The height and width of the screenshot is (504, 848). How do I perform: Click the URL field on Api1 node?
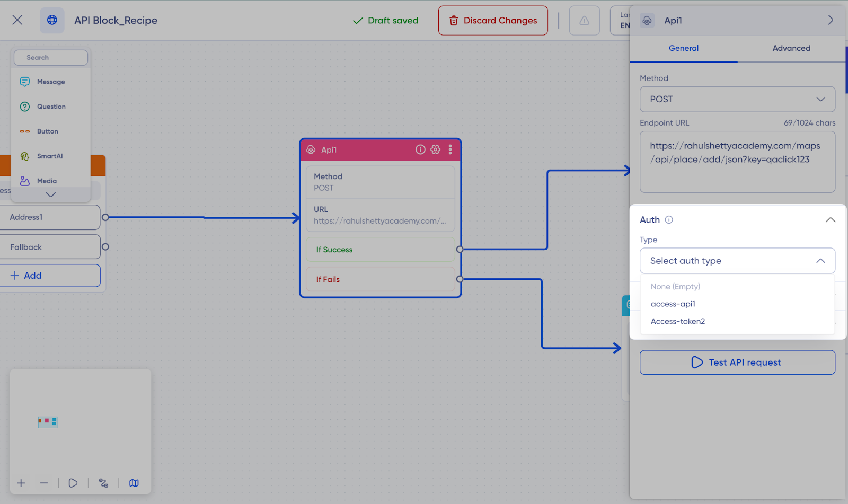[381, 215]
